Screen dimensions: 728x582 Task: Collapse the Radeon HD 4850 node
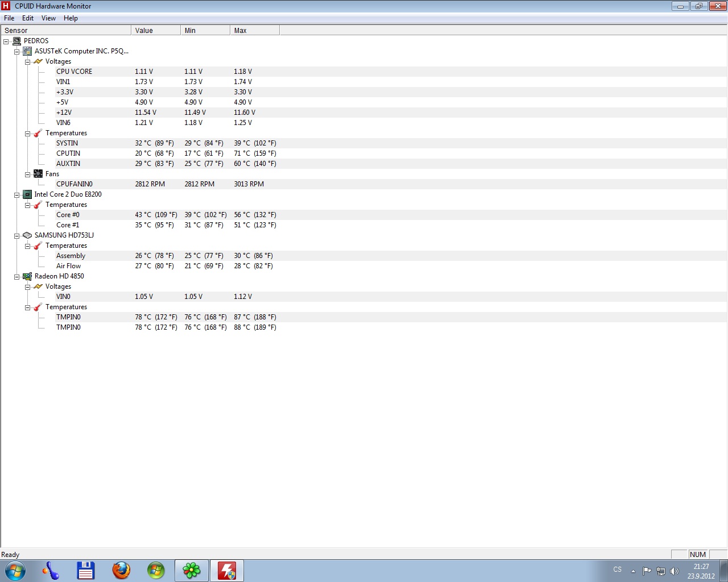point(17,277)
